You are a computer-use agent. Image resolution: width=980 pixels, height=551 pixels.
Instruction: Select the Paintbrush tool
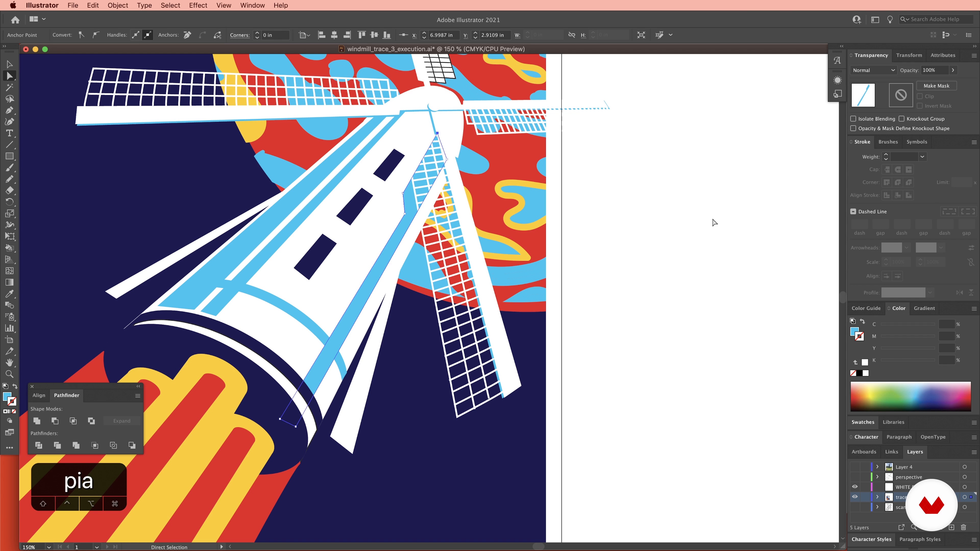tap(9, 168)
